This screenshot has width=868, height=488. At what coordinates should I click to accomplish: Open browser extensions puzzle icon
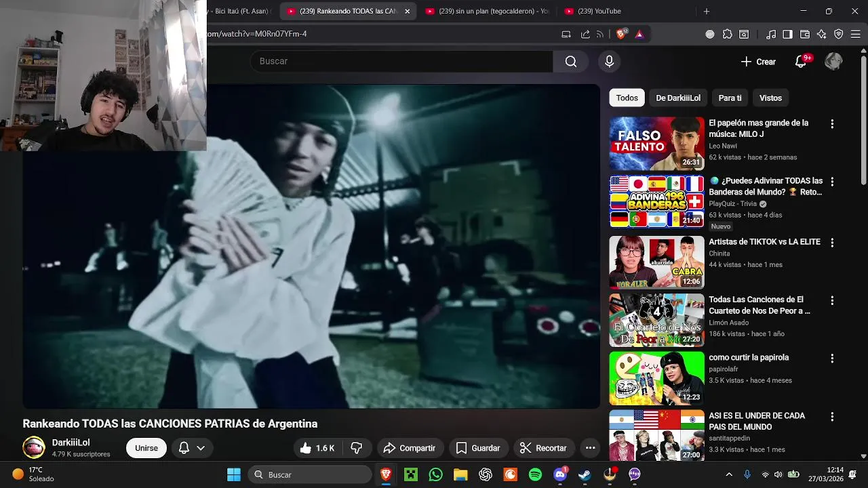pyautogui.click(x=727, y=34)
